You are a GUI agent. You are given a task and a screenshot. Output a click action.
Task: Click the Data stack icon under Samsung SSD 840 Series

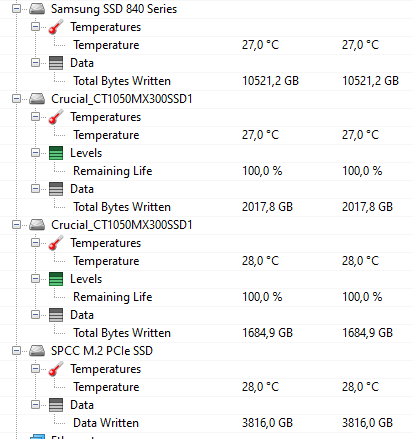pos(56,63)
